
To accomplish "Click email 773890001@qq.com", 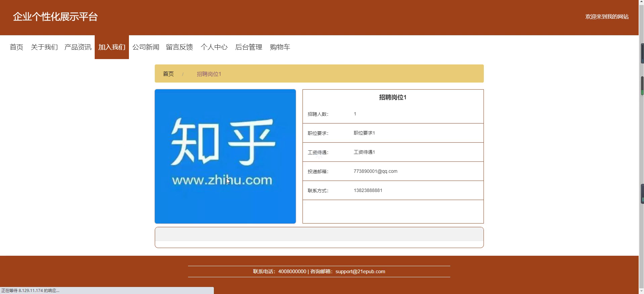I will point(375,171).
